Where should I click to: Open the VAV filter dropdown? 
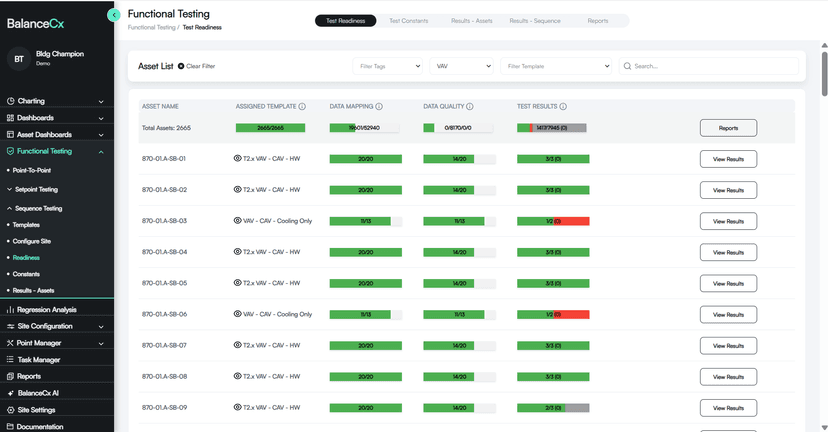click(x=462, y=66)
